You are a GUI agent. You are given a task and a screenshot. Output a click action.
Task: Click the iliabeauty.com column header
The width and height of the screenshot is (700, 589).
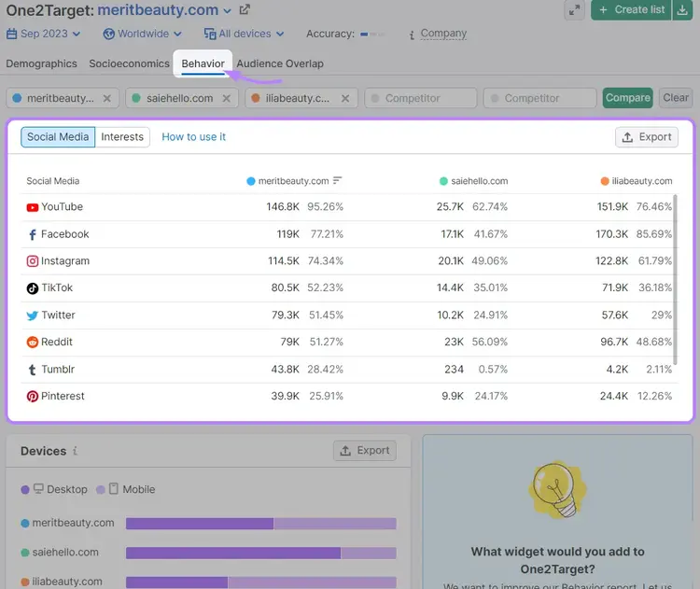coord(637,181)
